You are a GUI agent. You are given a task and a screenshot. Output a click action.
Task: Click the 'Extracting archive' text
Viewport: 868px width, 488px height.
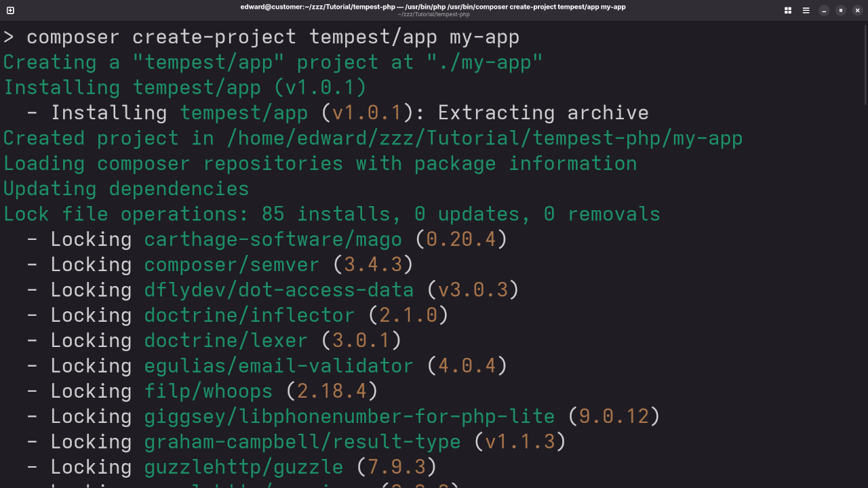[543, 113]
